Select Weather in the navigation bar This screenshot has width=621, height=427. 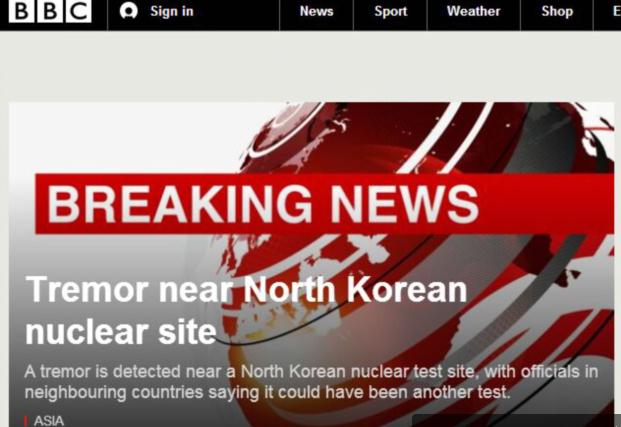point(473,11)
